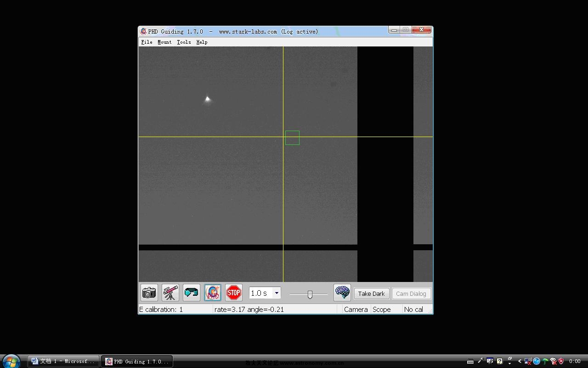Open the Windows Start button
588x368 pixels.
tap(11, 361)
